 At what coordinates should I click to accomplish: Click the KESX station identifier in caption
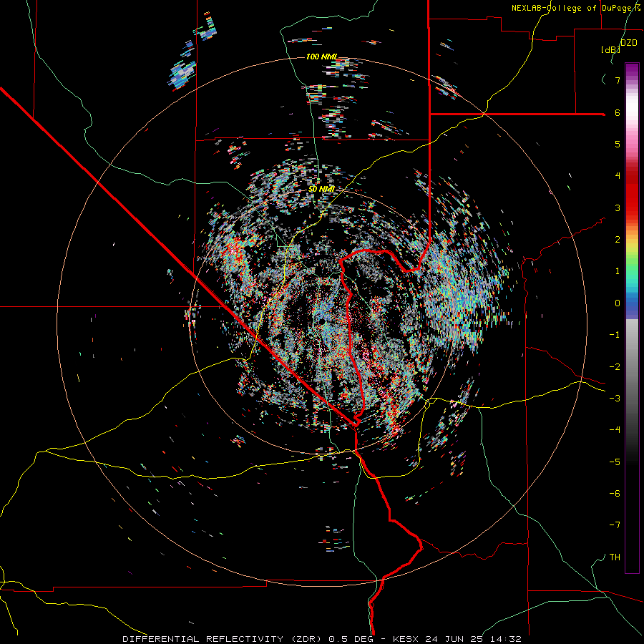[x=404, y=639]
